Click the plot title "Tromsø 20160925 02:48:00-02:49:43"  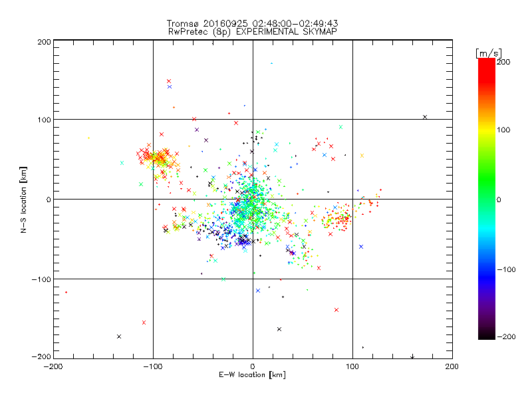252,23
